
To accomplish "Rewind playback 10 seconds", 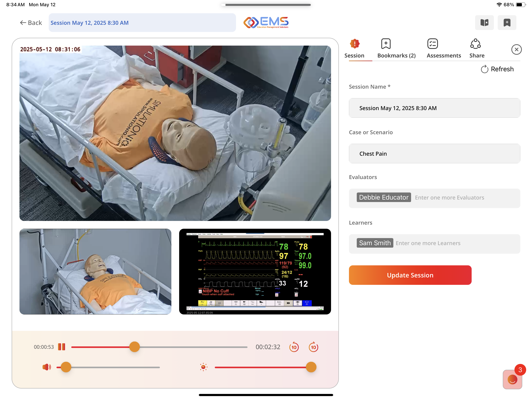I will 294,347.
